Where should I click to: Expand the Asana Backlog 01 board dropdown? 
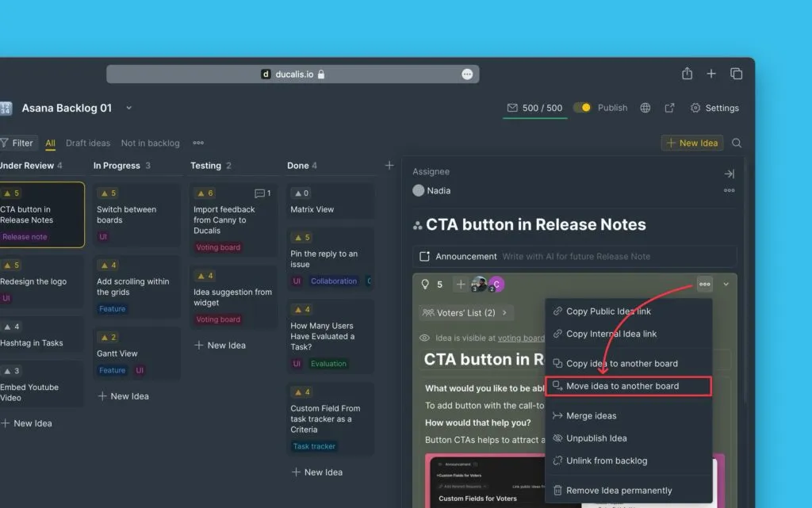(129, 108)
